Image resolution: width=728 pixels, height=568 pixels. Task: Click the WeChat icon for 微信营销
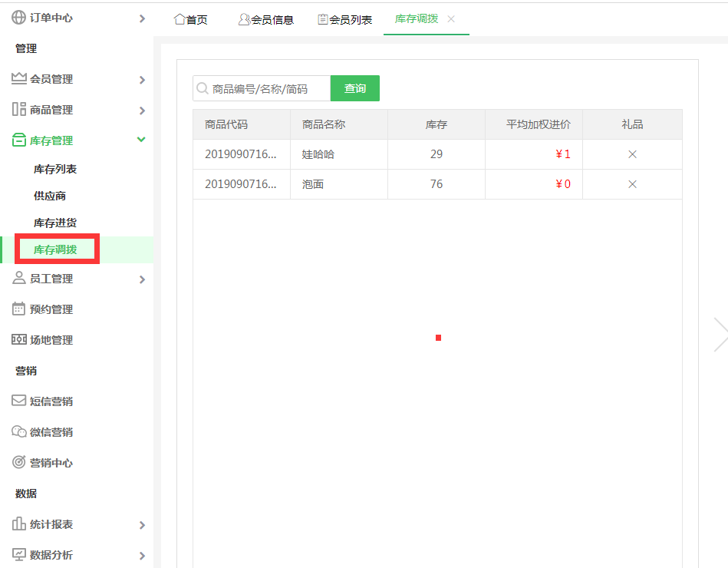[x=18, y=432]
